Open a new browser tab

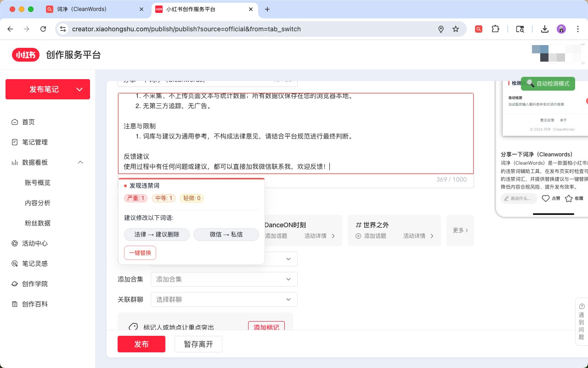coord(267,9)
